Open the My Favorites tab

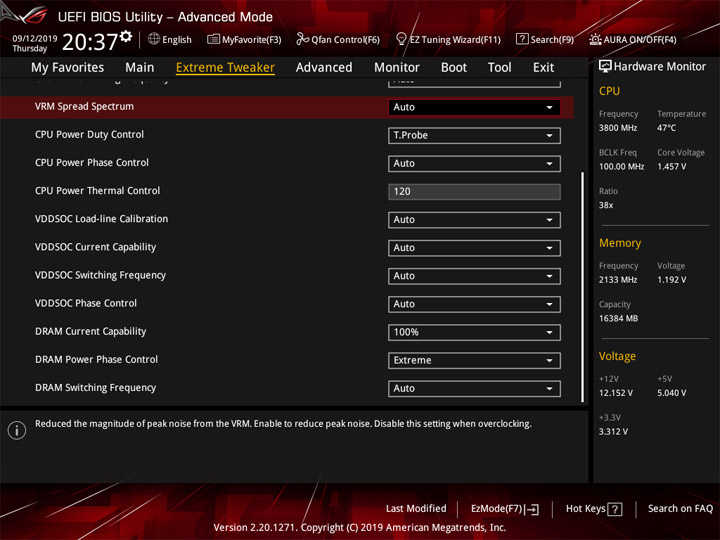(68, 68)
